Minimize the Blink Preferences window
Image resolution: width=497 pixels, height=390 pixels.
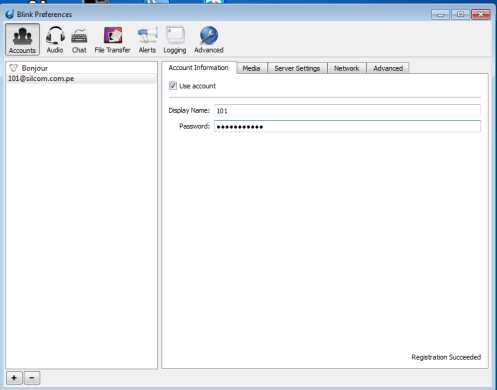(440, 15)
